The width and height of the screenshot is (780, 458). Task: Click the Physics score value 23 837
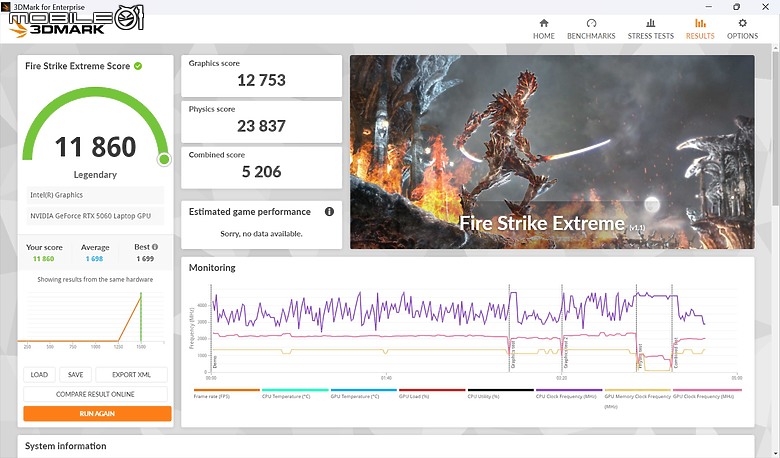pos(261,126)
